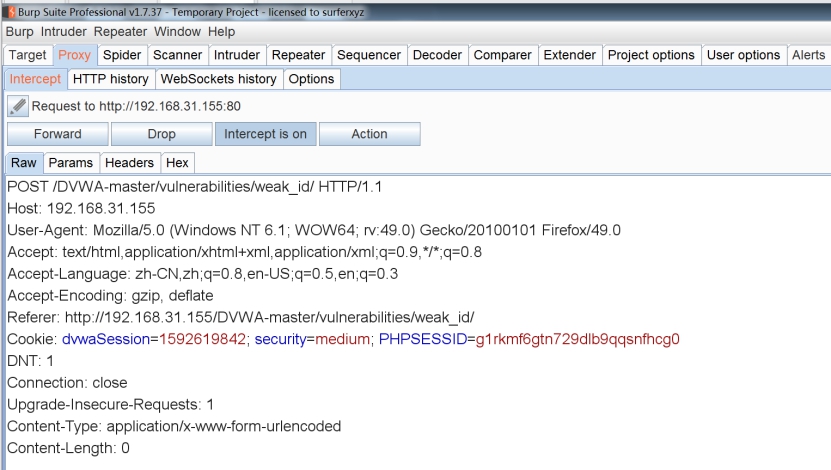Open the WebSockets history sub-tab
This screenshot has width=831, height=470.
tap(219, 79)
